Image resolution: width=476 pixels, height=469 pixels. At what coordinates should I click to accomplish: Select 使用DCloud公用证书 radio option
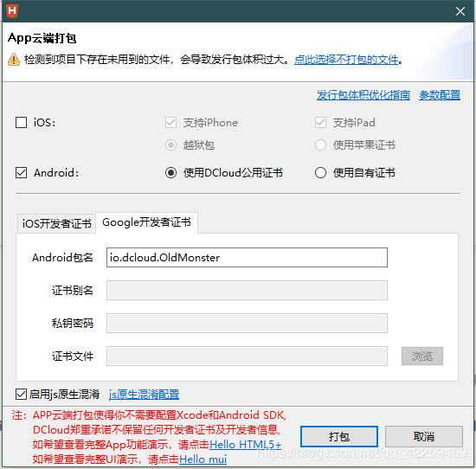(170, 173)
